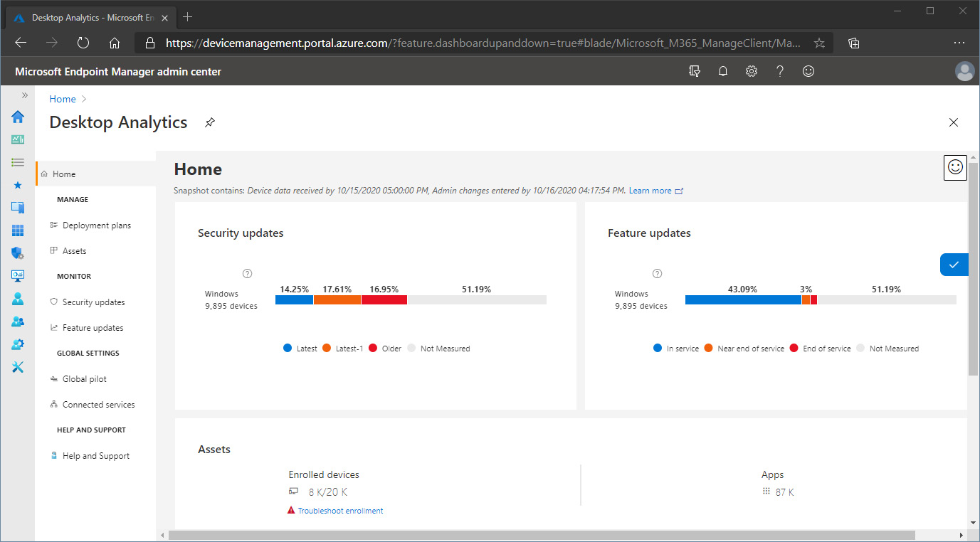Open notifications bell in header
This screenshot has width=980, height=542.
pos(723,71)
